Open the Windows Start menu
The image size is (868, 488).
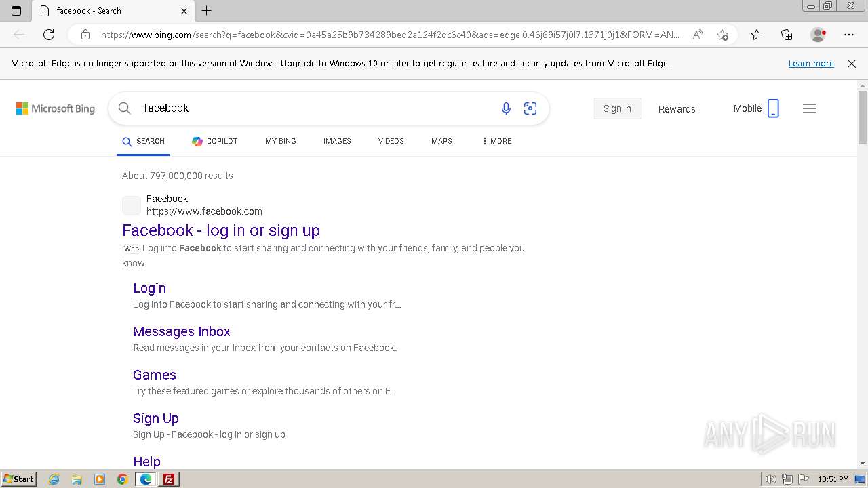click(x=18, y=479)
